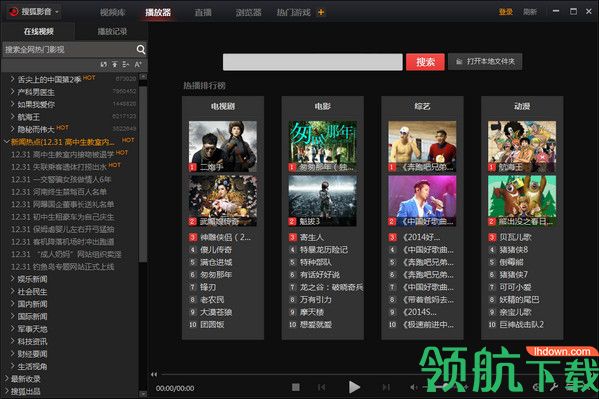
Task: Expand the 航海王 sidebar item
Action: [12, 117]
